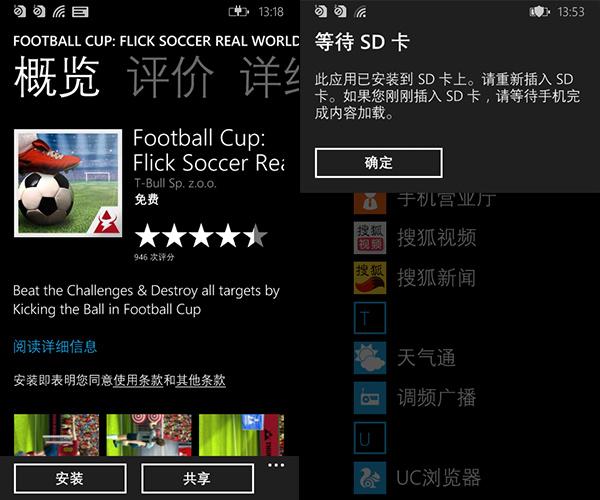600x500 pixels.
Task: Open the 其他条款 link
Action: (201, 380)
